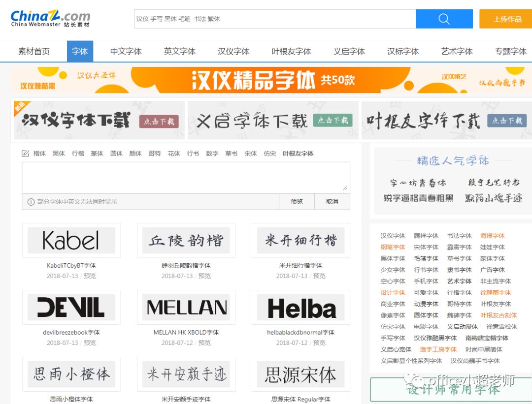Select the 行楷 font filter
This screenshot has width=532, height=404.
78,154
